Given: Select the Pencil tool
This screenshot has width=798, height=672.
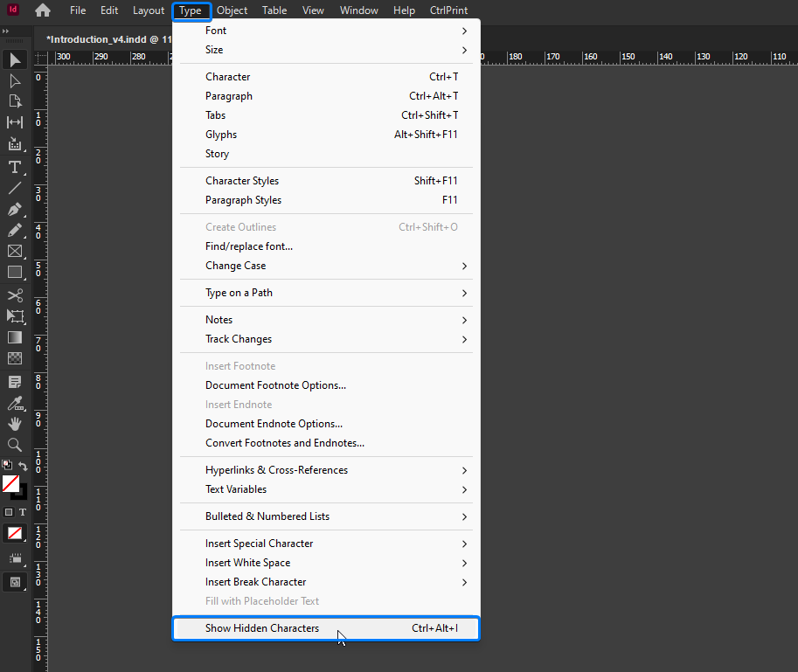Looking at the screenshot, I should [x=15, y=230].
